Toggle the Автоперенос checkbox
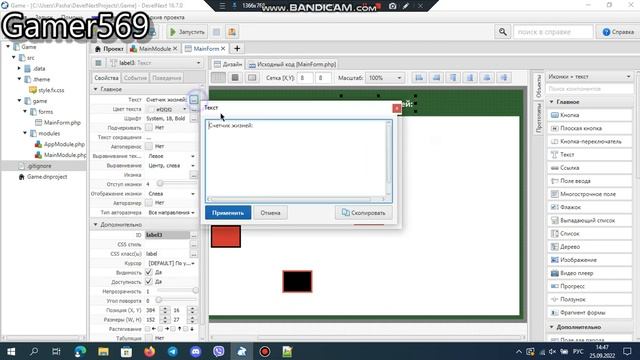The image size is (640, 360). pyautogui.click(x=149, y=146)
